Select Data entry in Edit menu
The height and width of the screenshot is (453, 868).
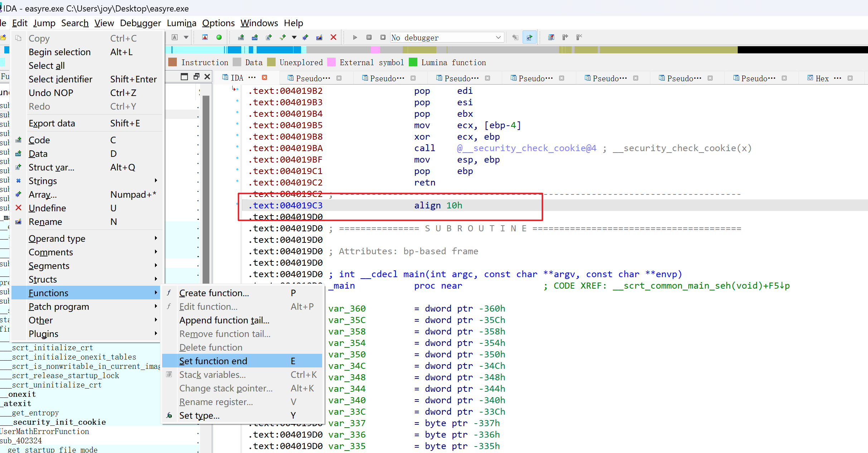87,153
